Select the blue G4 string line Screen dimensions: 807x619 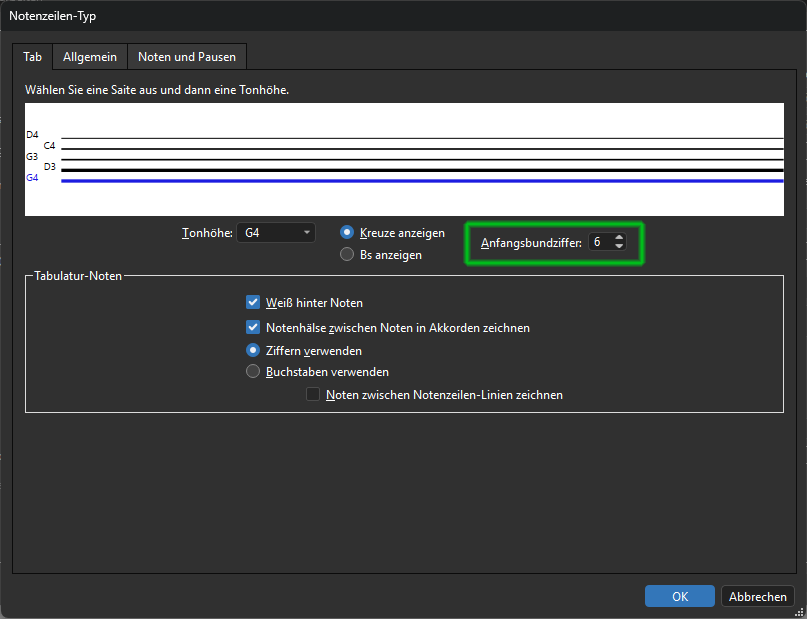coord(422,181)
